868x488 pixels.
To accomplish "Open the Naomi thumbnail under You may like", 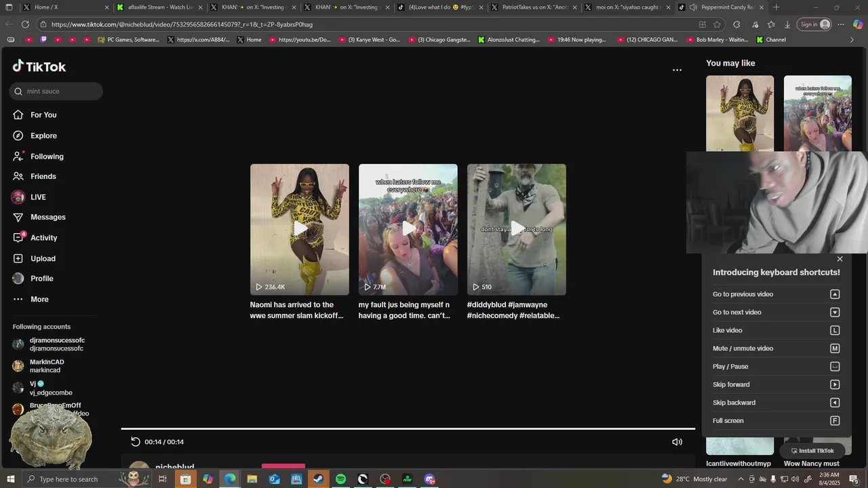I will tap(740, 113).
